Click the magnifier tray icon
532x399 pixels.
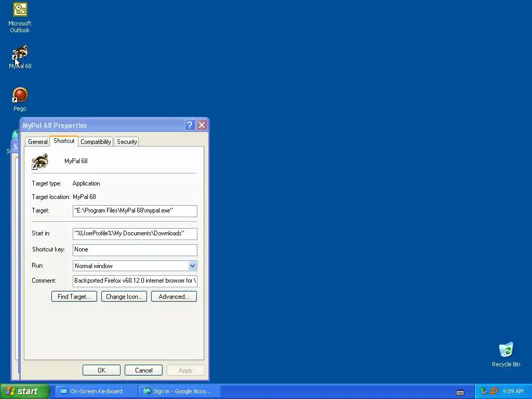coord(494,391)
